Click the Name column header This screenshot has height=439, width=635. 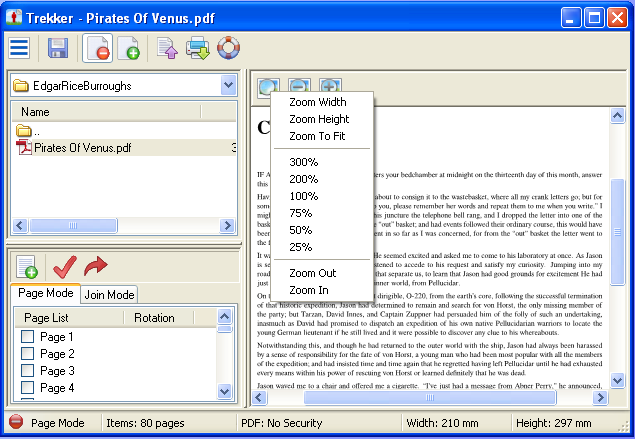coord(106,112)
